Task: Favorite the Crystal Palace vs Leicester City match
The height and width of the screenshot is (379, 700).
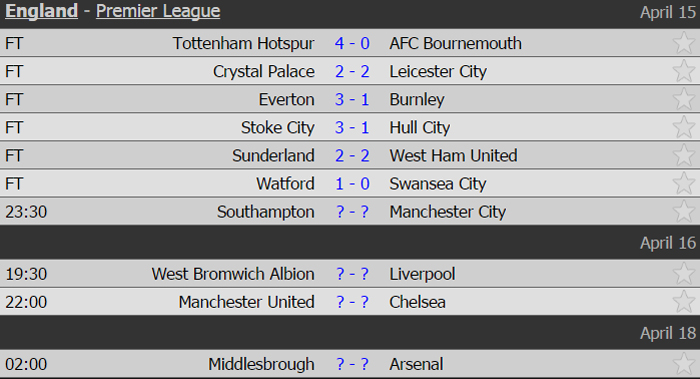Action: 683,71
